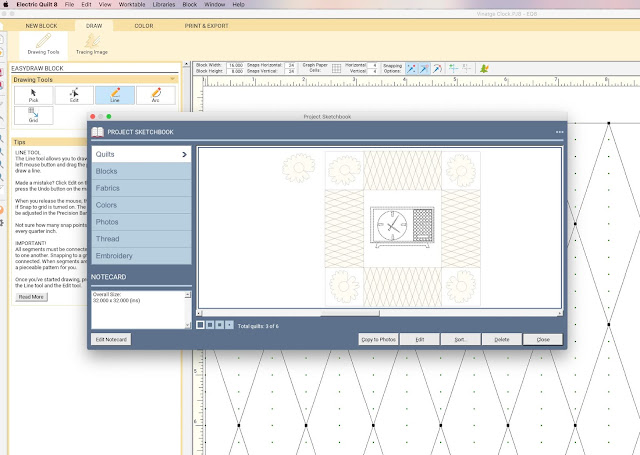The height and width of the screenshot is (455, 640).
Task: Open the Libraries menu
Action: click(x=164, y=4)
